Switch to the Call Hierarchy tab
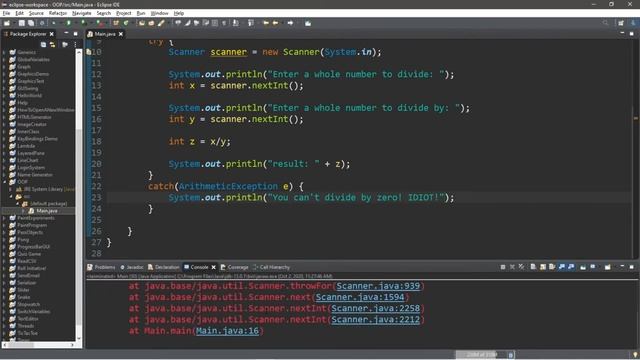The height and width of the screenshot is (360, 640). click(271, 267)
